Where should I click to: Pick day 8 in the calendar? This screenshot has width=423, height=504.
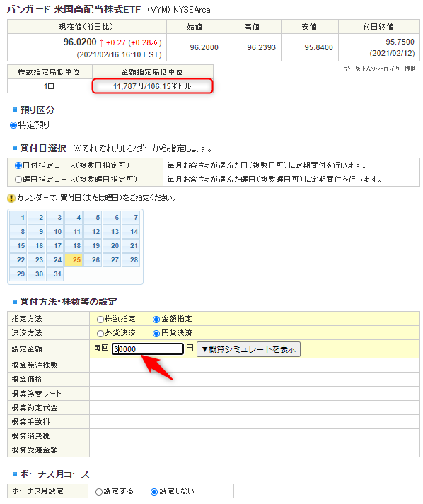[18, 232]
